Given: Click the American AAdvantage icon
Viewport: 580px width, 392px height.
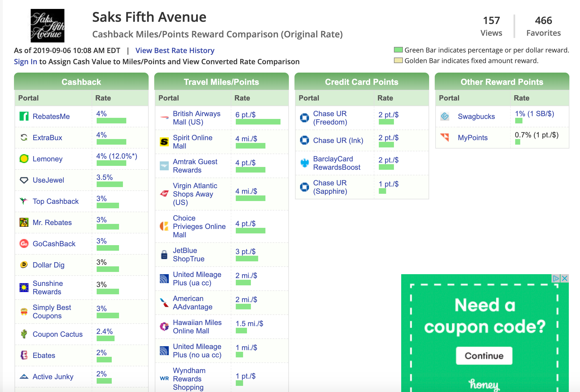Looking at the screenshot, I should pyautogui.click(x=164, y=302).
